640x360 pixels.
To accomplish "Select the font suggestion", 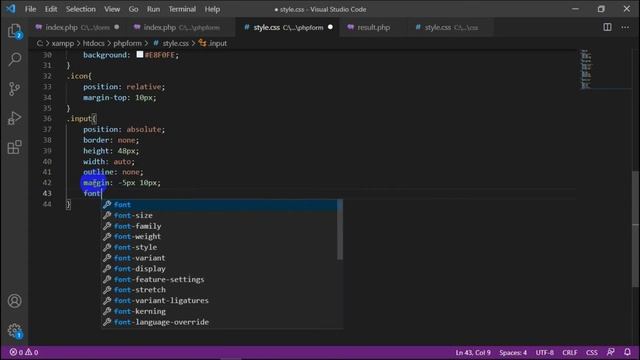I will [220, 204].
